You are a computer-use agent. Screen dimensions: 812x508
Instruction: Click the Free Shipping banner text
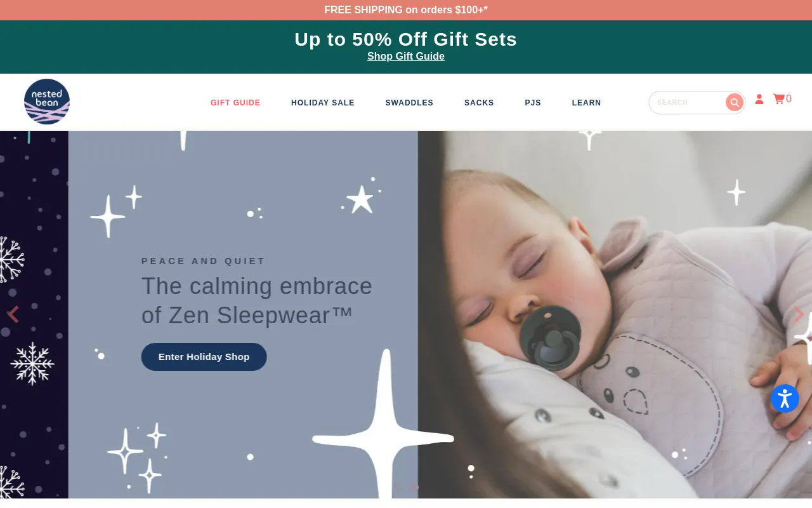tap(406, 10)
